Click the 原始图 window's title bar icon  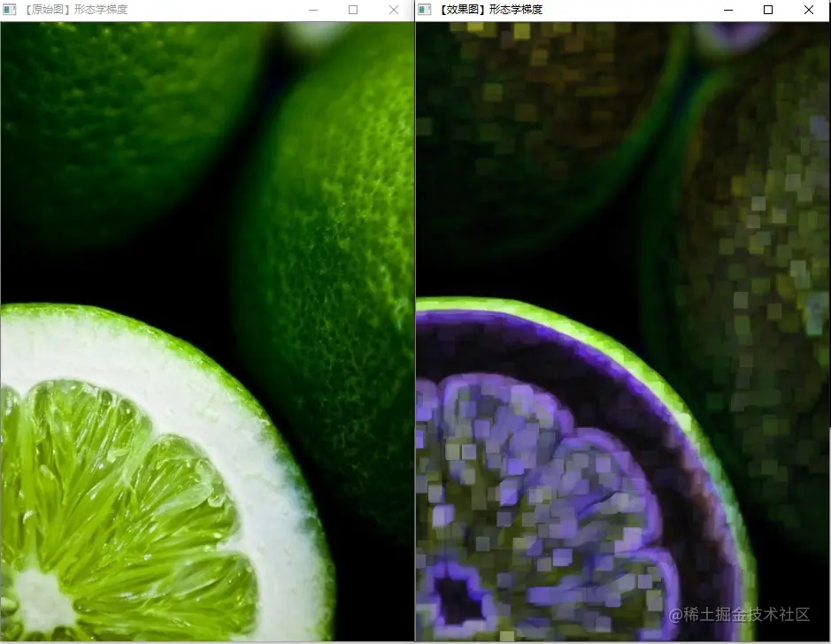pyautogui.click(x=11, y=10)
